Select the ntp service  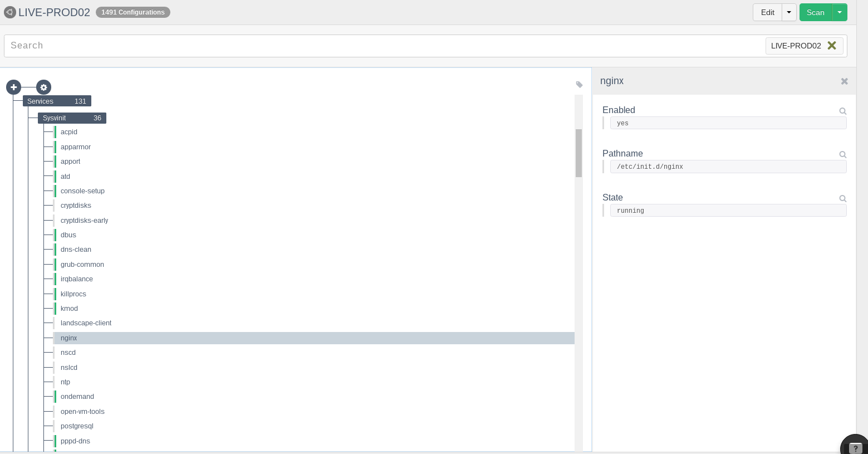click(x=66, y=382)
